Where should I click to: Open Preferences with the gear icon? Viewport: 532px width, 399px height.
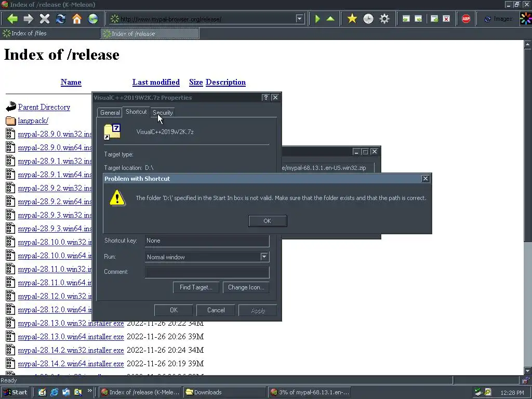pyautogui.click(x=384, y=19)
